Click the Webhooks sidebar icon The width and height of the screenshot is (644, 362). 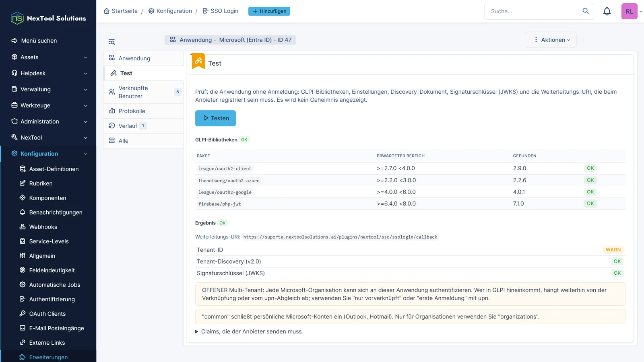tap(23, 227)
